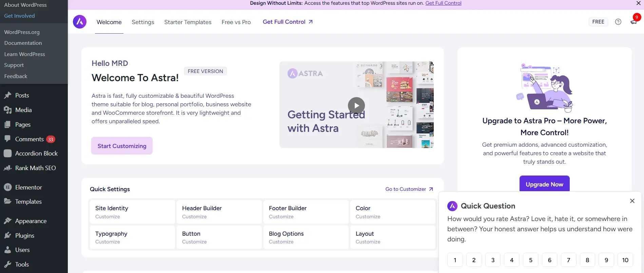This screenshot has height=273, width=644.
Task: Rate Astra 2 in the survey
Action: (x=474, y=260)
